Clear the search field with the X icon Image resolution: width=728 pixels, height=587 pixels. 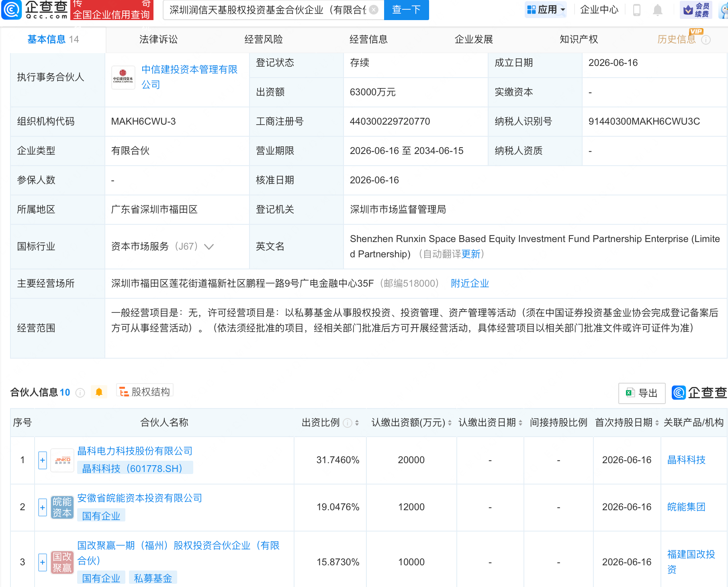tap(374, 10)
